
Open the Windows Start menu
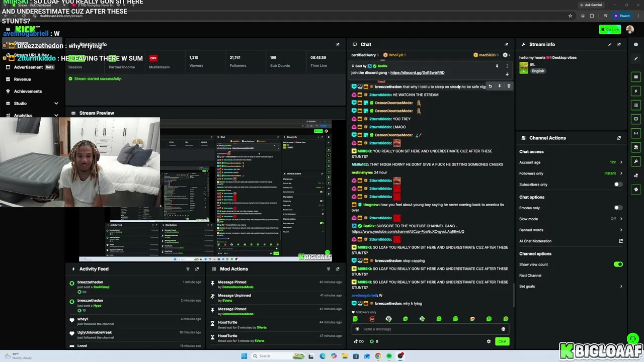click(244, 356)
